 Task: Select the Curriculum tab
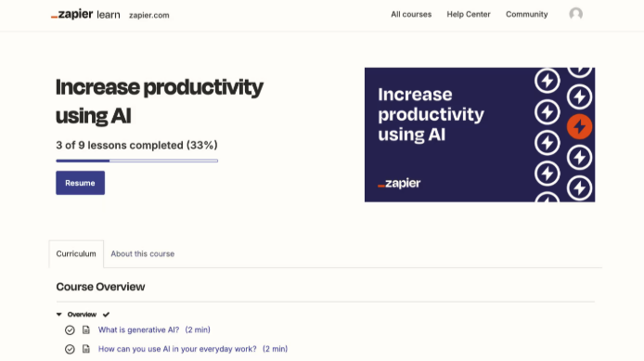pos(76,253)
